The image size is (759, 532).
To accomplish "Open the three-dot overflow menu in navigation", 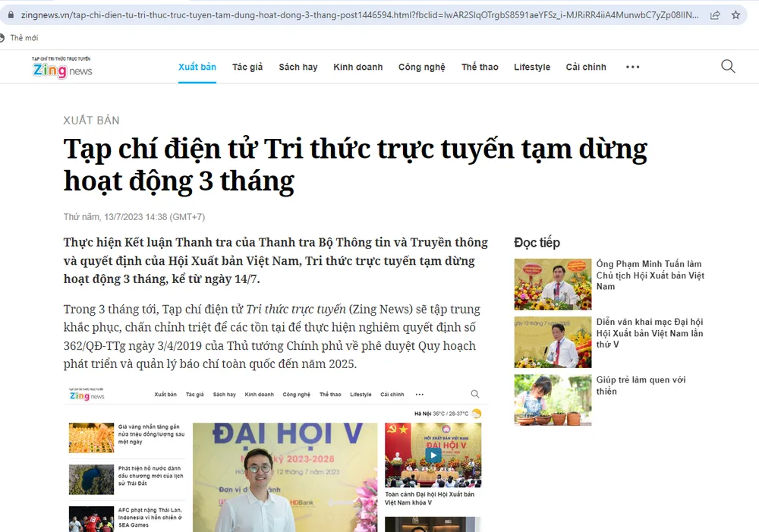I will pyautogui.click(x=632, y=67).
